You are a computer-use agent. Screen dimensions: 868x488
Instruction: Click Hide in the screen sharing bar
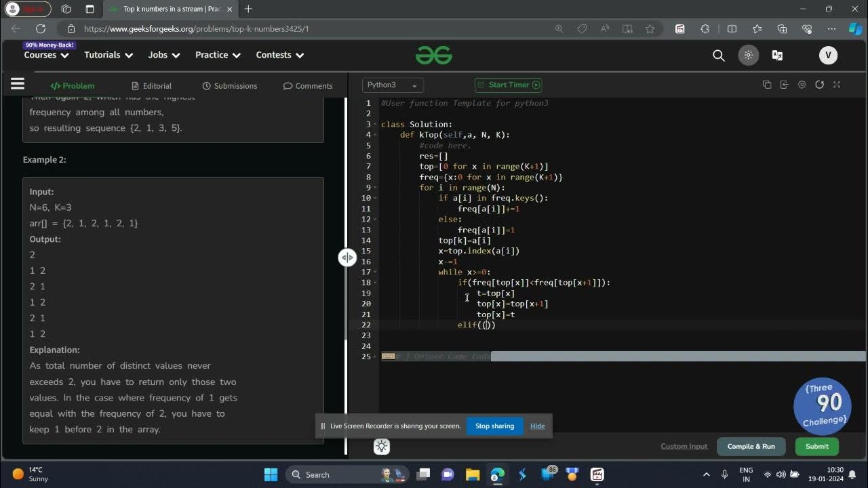point(537,426)
